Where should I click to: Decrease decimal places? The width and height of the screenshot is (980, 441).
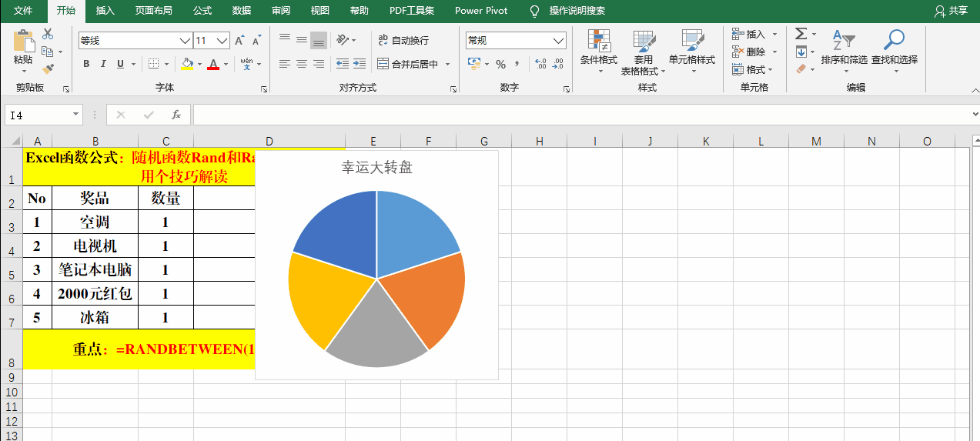coord(556,64)
